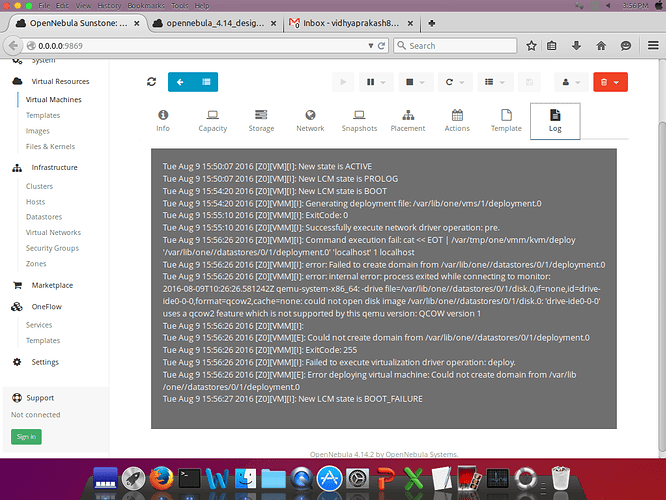Image resolution: width=666 pixels, height=500 pixels.
Task: Open Firefox downloads arrow icon
Action: tap(576, 45)
